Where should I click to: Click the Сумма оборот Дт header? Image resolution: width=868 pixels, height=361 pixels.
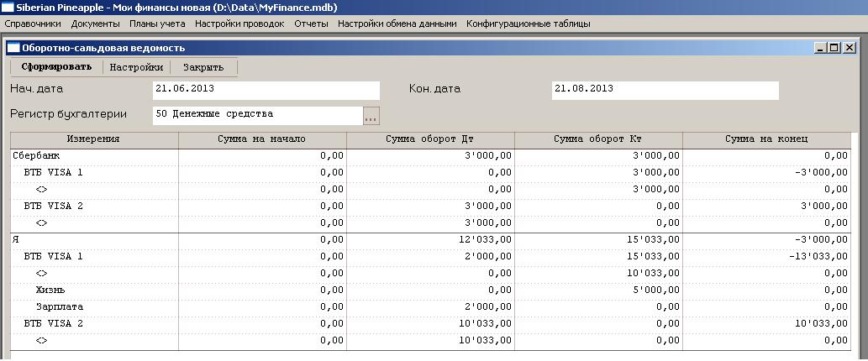(x=430, y=140)
